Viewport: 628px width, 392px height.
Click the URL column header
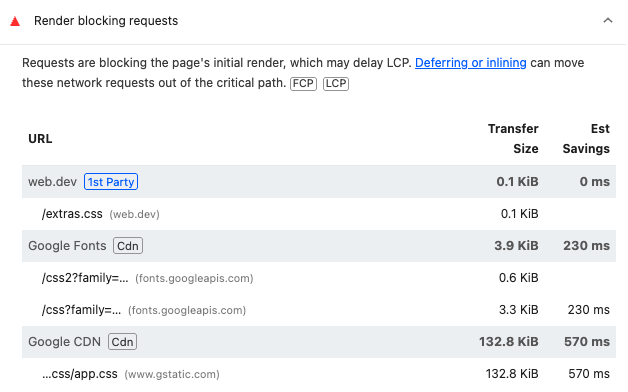click(40, 139)
